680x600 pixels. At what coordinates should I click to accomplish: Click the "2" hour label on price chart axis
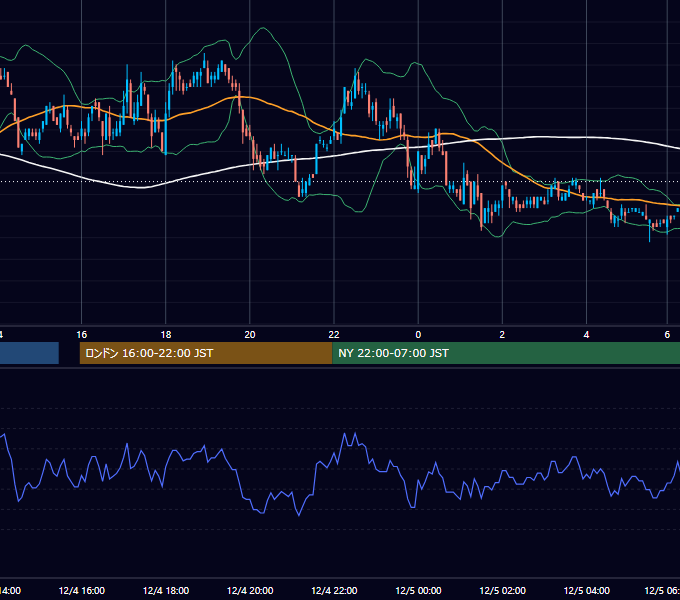coord(502,335)
